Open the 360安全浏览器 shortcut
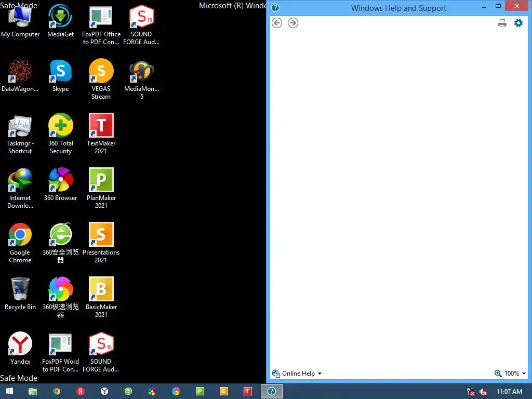 click(60, 243)
